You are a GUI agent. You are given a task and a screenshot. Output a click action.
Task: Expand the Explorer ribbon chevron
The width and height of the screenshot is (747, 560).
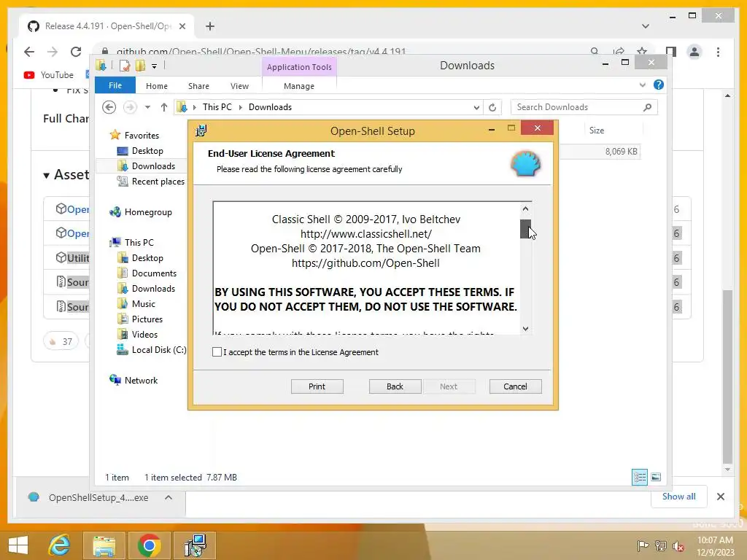(643, 85)
